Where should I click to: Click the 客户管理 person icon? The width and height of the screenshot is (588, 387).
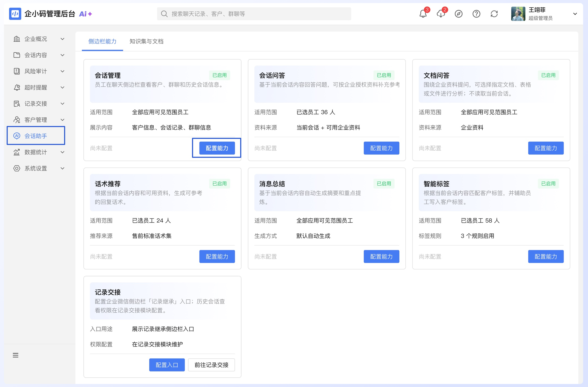16,120
